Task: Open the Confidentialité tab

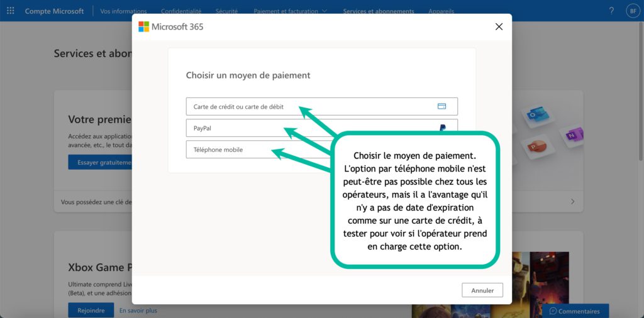Action: point(181,11)
